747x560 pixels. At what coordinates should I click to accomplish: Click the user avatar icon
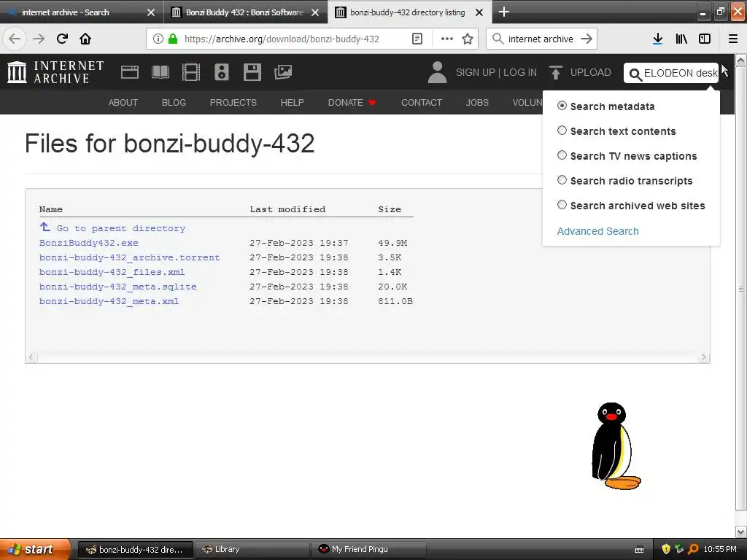[x=438, y=72]
